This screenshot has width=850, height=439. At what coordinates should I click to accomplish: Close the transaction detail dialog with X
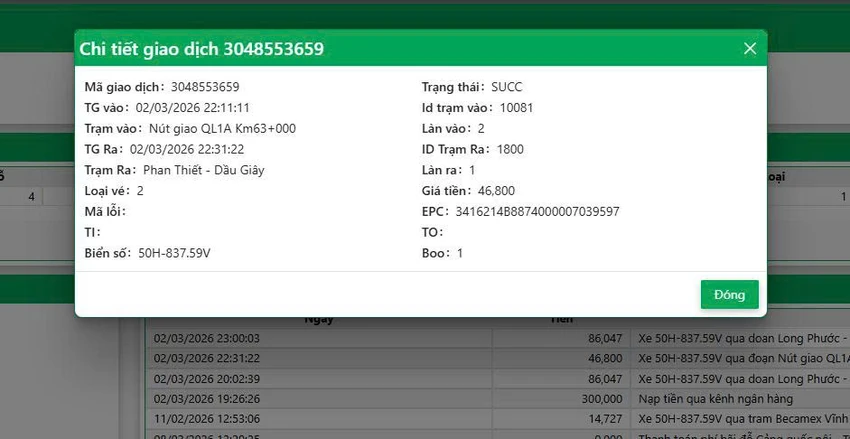point(750,49)
